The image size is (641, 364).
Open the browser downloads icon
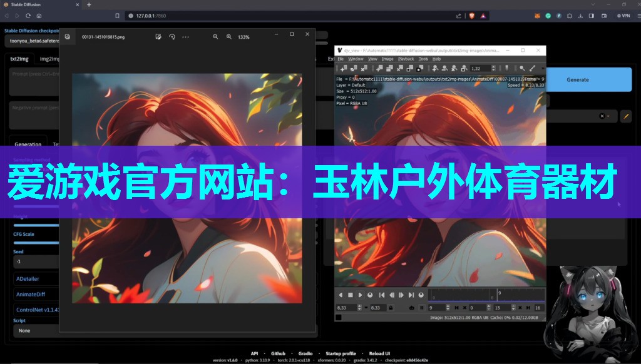(580, 16)
